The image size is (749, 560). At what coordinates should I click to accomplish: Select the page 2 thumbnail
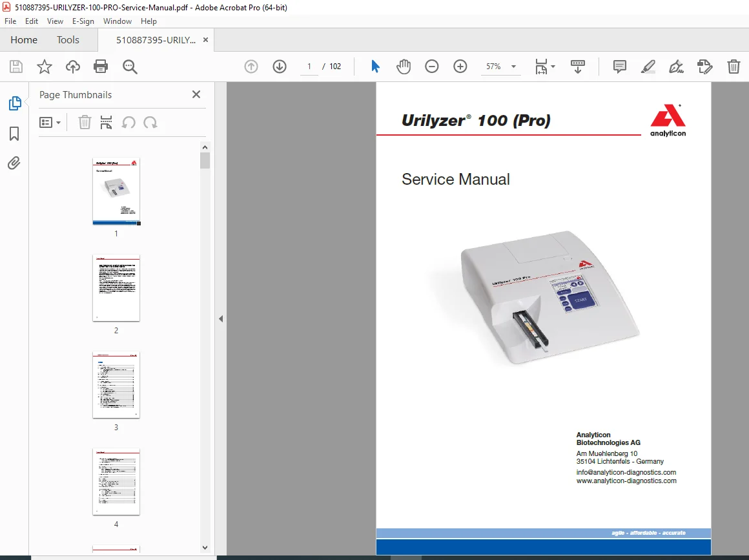(116, 287)
